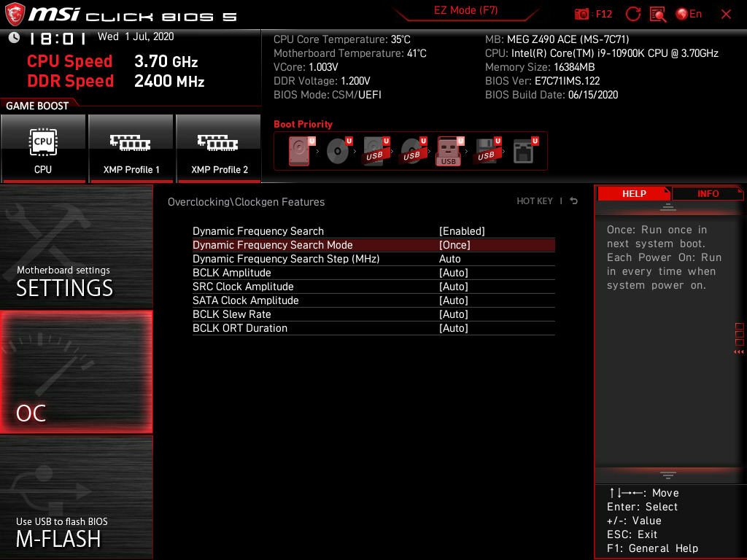Select the CD/DVD boot priority icon
The image size is (747, 560).
point(336,151)
